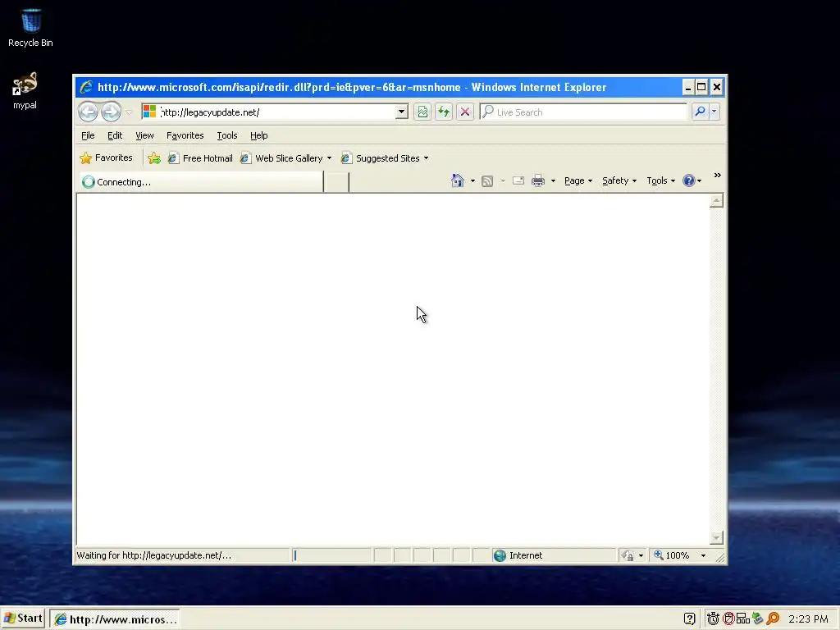Expand Web Slice Gallery dropdown arrow

(x=329, y=158)
